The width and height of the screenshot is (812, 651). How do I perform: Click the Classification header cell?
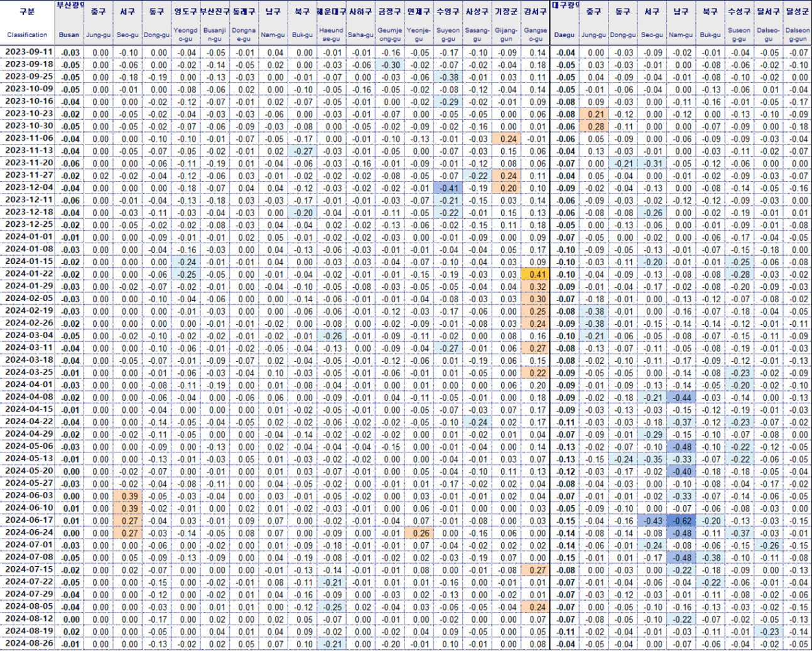[27, 35]
